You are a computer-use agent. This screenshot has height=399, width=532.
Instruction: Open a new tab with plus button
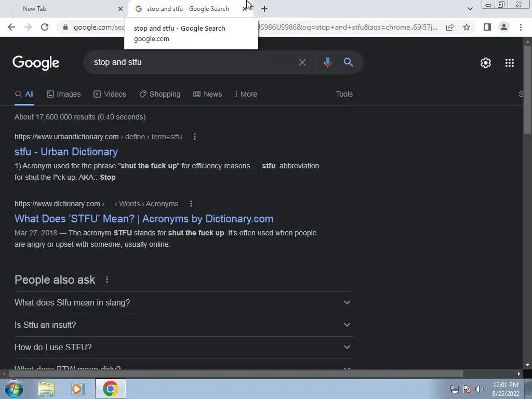[264, 9]
